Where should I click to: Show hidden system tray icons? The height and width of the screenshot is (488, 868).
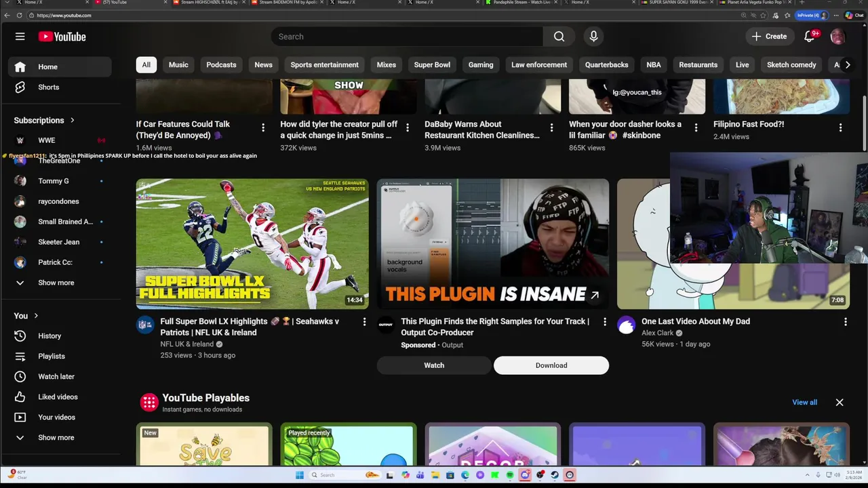tap(807, 475)
